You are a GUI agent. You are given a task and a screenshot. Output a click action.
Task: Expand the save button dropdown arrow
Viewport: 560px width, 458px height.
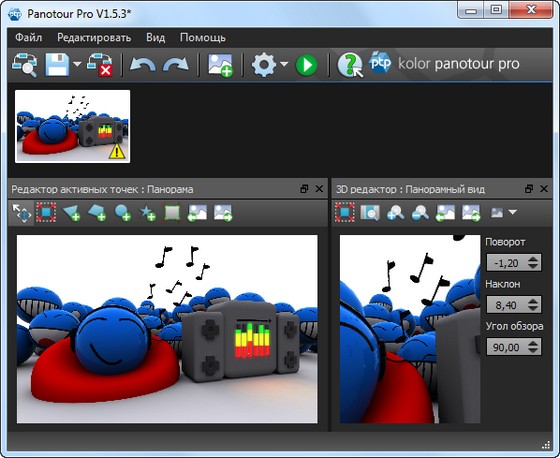(x=77, y=64)
